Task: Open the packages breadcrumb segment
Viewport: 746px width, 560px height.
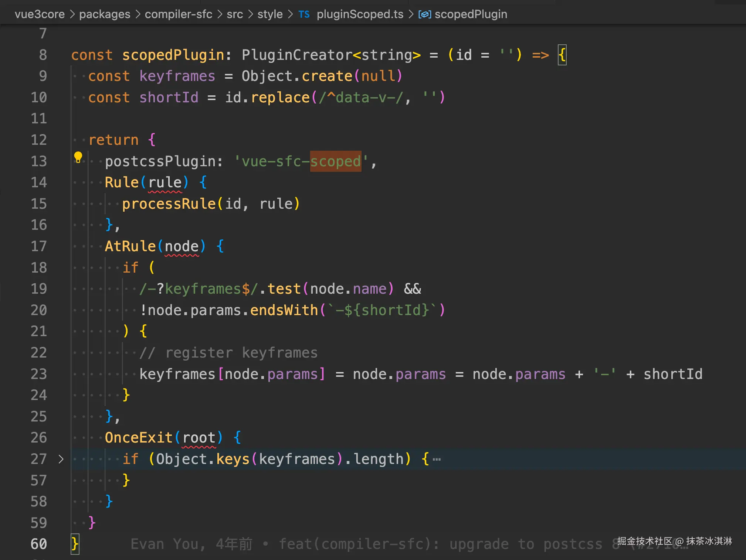Action: coord(105,14)
